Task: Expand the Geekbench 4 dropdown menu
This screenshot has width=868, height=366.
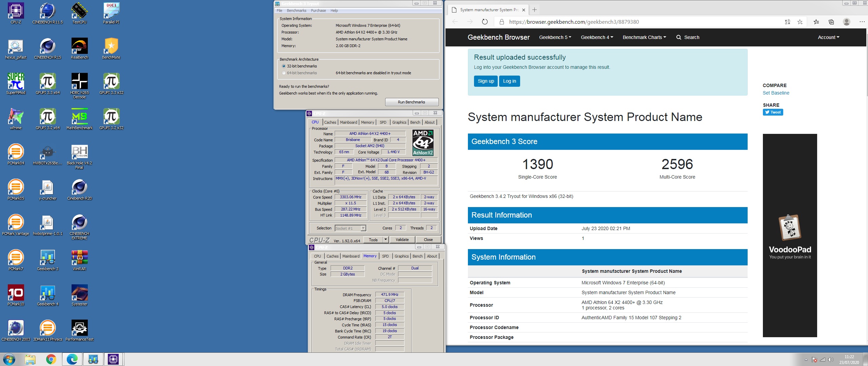Action: [x=597, y=37]
